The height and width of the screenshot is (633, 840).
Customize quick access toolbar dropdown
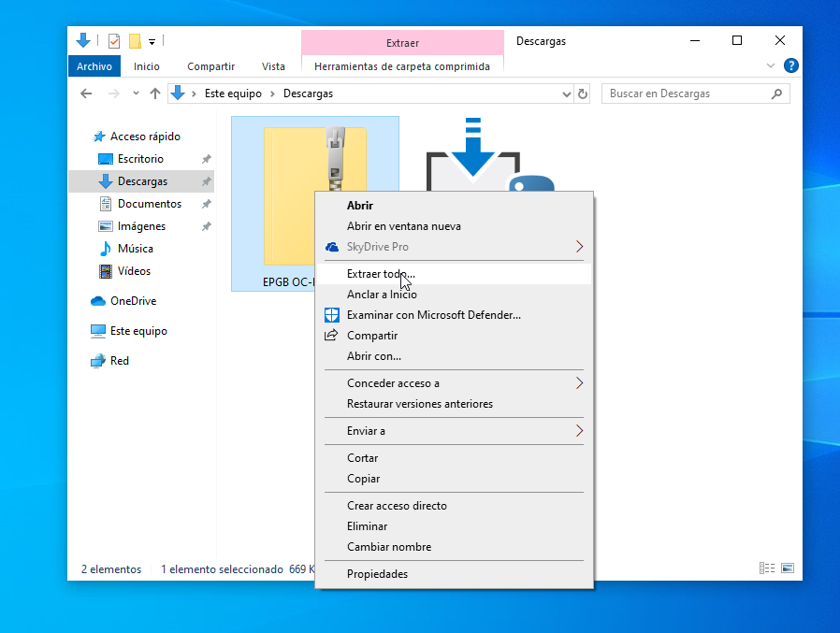tap(152, 41)
